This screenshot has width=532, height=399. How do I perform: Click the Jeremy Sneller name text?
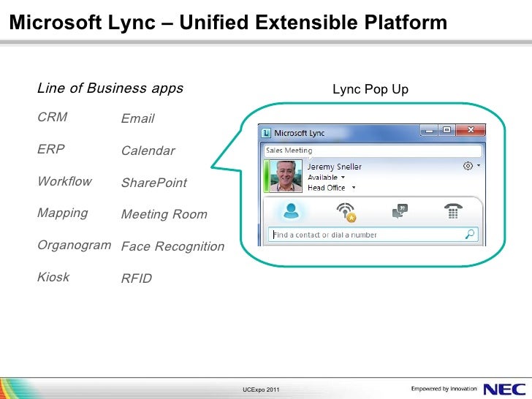pyautogui.click(x=335, y=167)
